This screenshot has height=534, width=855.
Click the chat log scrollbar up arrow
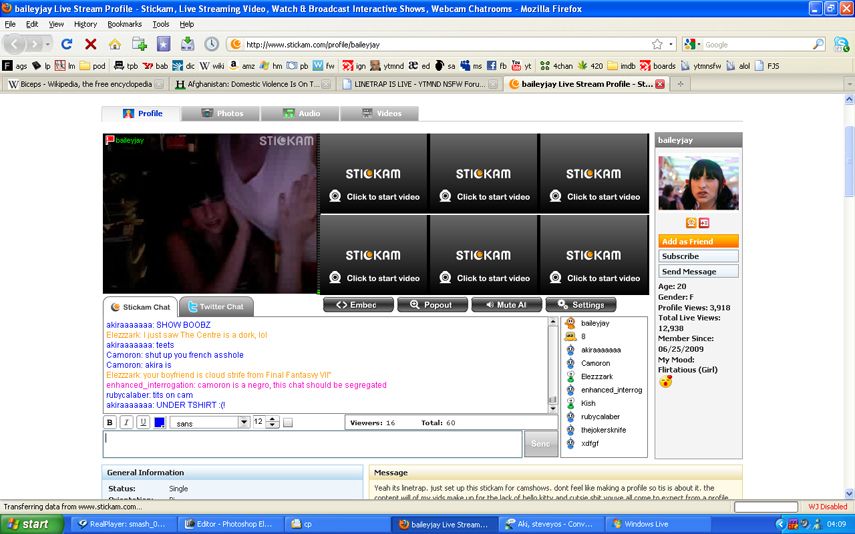click(x=552, y=322)
